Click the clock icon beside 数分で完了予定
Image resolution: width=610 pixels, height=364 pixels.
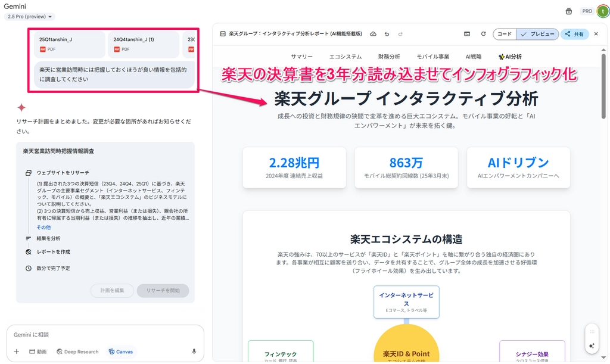click(29, 268)
